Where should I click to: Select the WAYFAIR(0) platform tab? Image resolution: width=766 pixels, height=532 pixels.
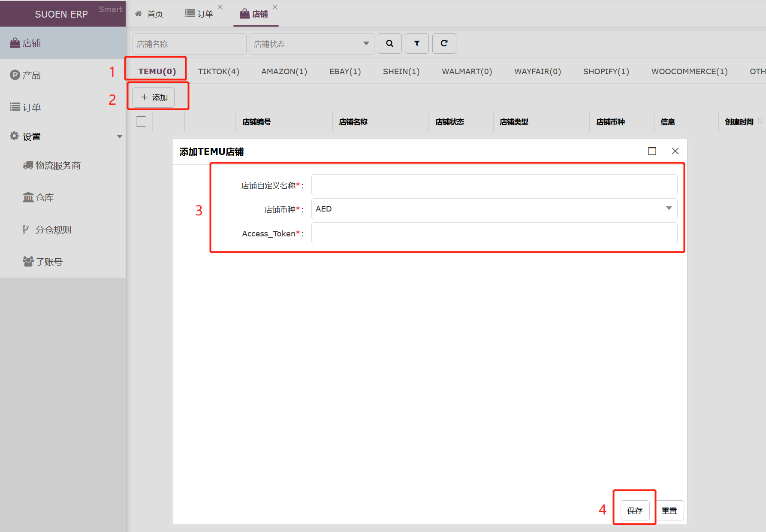tap(538, 71)
